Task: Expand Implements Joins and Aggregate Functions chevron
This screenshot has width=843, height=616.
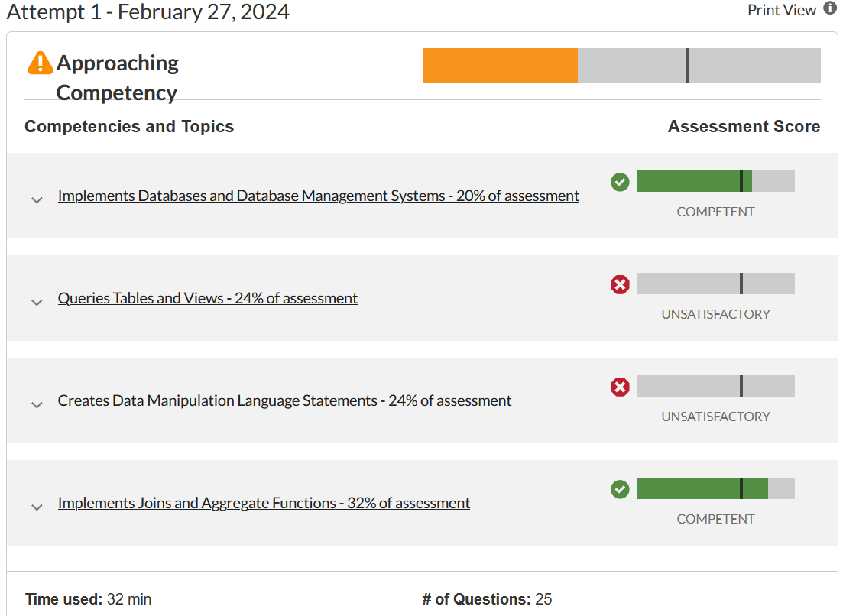Action: 37,507
